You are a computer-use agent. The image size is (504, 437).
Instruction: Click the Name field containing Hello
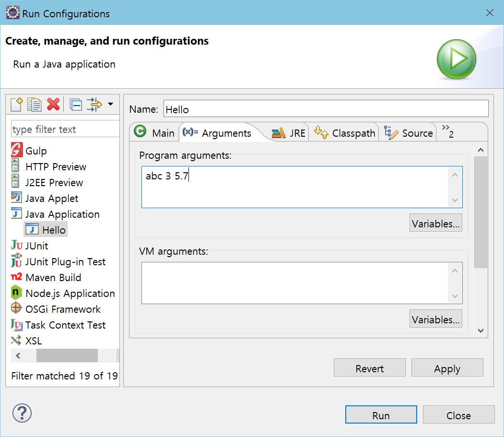coord(326,109)
